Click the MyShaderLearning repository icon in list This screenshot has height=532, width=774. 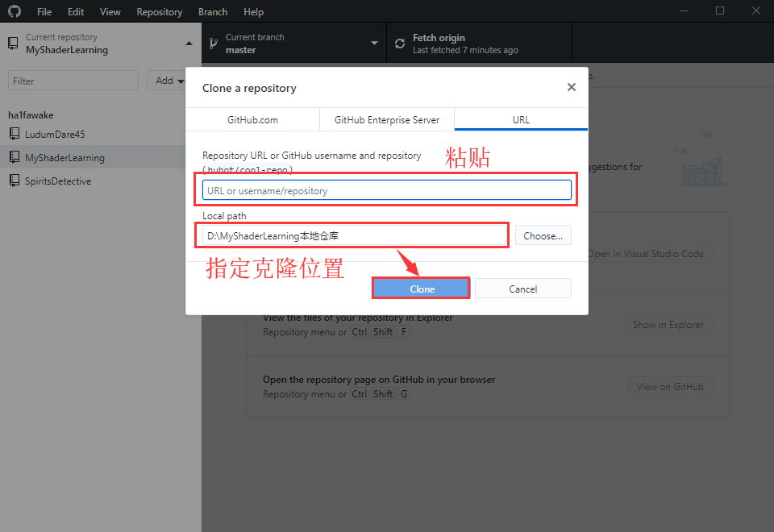(x=15, y=157)
